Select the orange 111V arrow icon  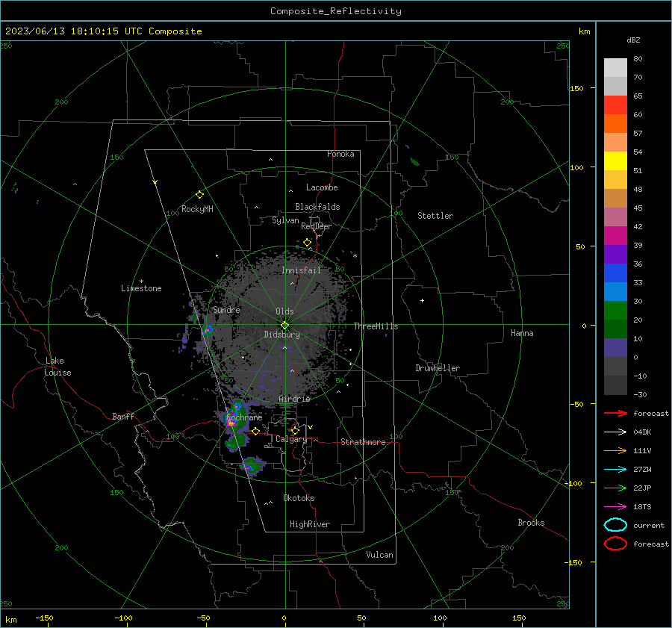[x=615, y=450]
